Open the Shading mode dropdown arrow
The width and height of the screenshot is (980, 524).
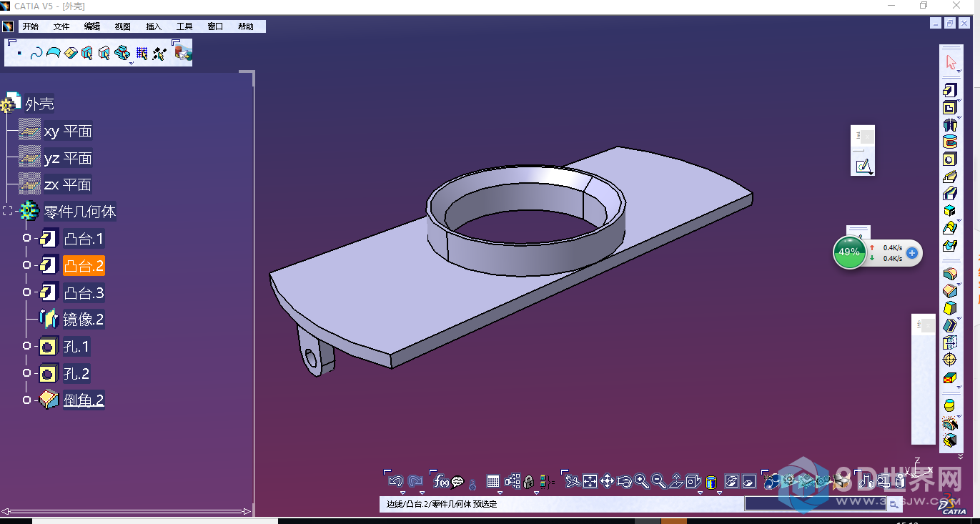pos(718,493)
